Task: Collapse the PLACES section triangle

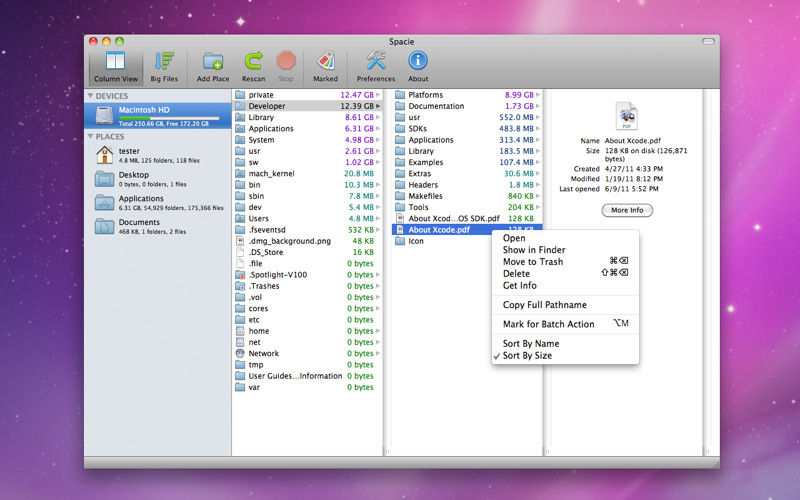Action: 90,136
